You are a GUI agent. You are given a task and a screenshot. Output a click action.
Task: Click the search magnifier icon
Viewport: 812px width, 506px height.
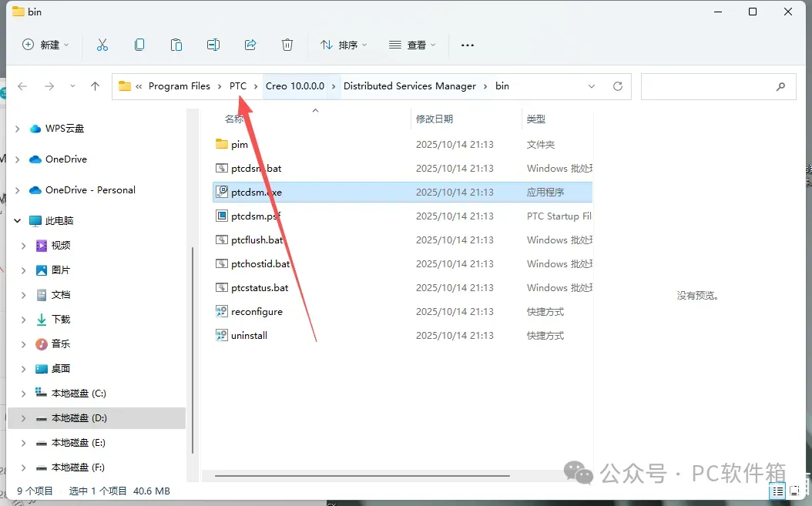coord(780,86)
